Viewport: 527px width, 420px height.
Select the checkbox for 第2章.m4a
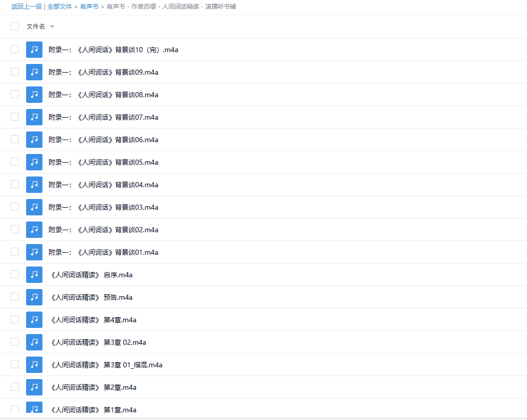[x=15, y=387]
